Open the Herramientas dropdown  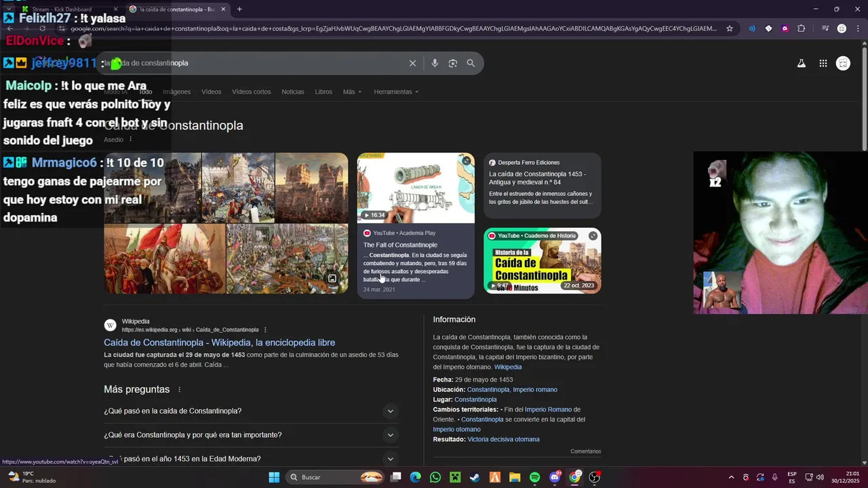tap(396, 91)
